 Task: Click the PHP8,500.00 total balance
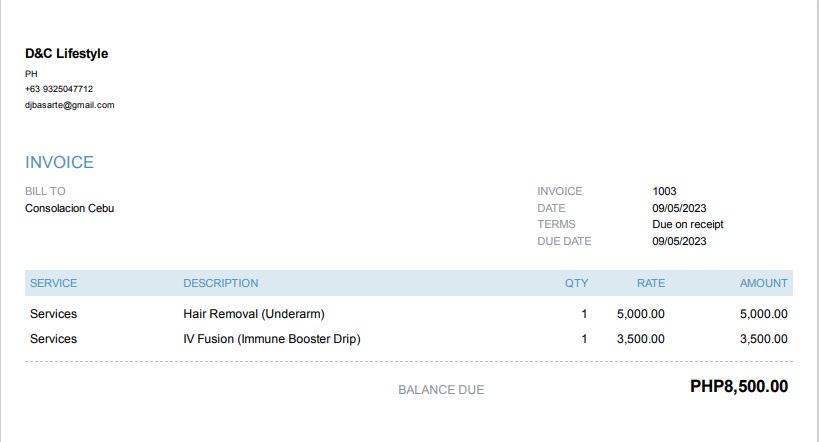738,387
